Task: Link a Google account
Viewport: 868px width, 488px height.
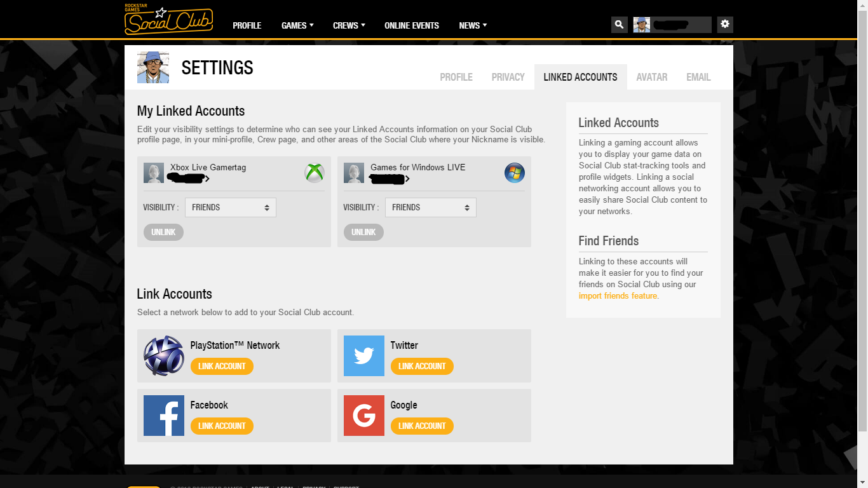Action: pos(422,426)
